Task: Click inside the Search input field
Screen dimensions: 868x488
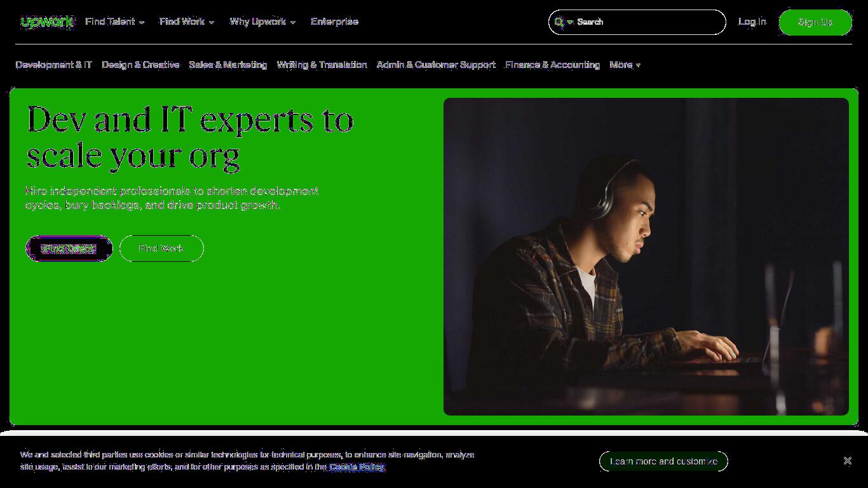Action: point(648,22)
